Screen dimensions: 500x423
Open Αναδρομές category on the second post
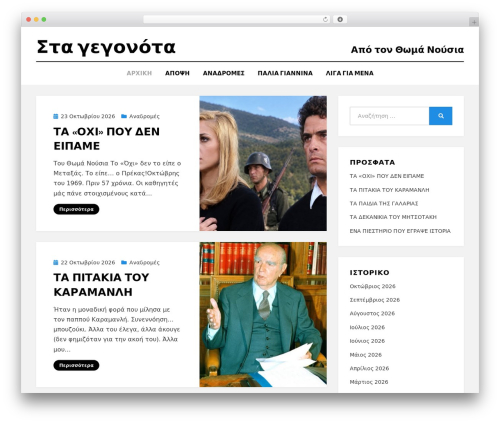pyautogui.click(x=144, y=263)
